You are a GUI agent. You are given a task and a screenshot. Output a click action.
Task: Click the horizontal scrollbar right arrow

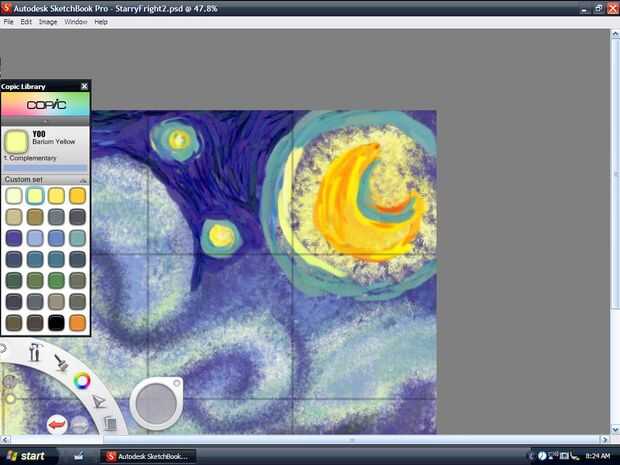click(x=605, y=439)
